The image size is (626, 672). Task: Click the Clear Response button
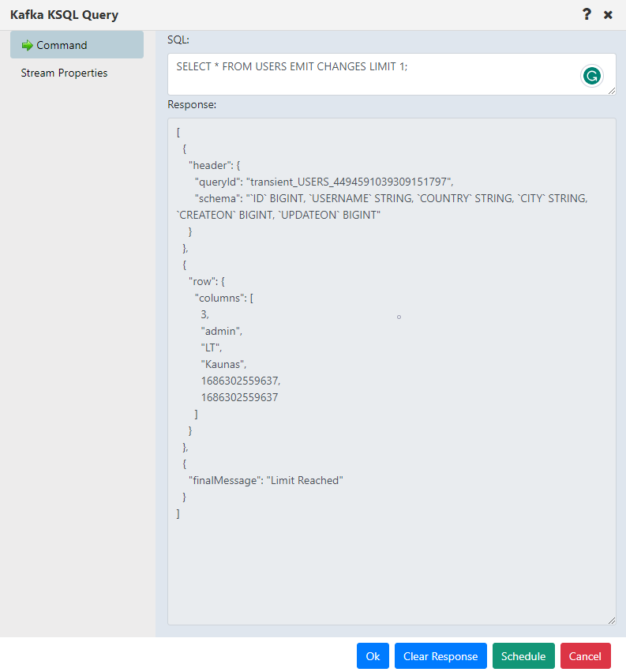pyautogui.click(x=440, y=655)
